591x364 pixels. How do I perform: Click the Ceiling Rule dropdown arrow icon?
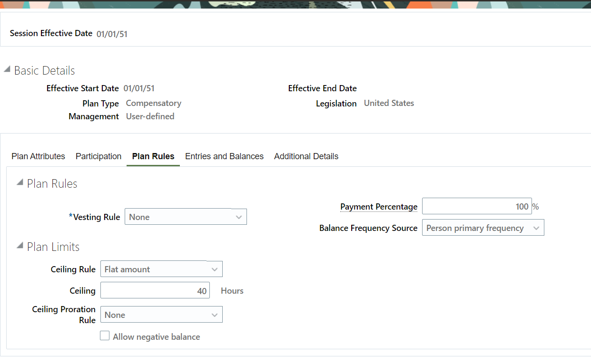[214, 269]
